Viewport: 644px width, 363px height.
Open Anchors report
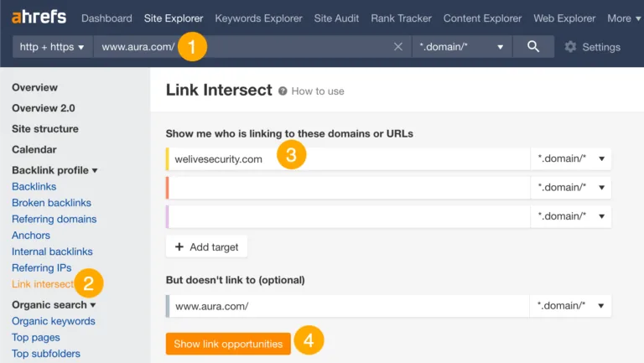point(31,236)
